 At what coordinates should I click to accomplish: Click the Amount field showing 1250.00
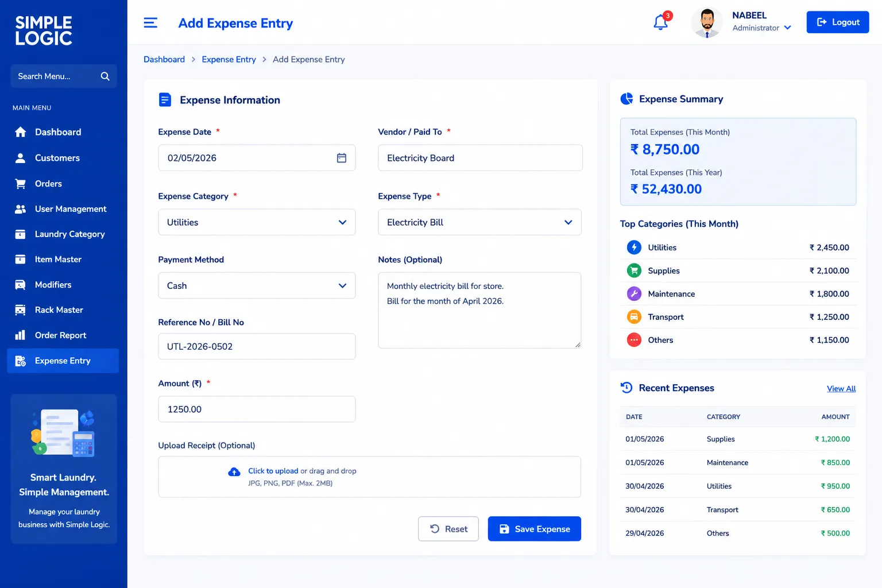257,409
